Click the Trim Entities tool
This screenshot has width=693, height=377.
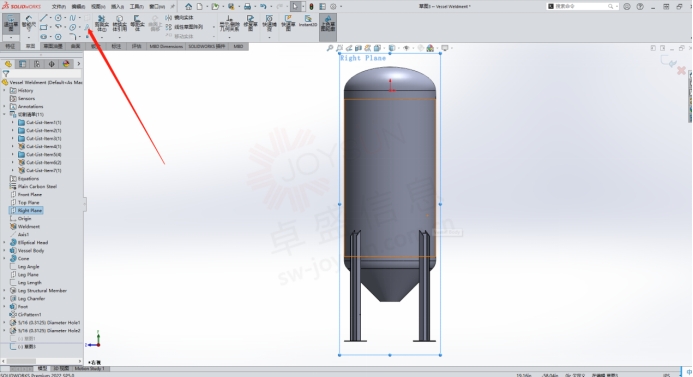102,23
